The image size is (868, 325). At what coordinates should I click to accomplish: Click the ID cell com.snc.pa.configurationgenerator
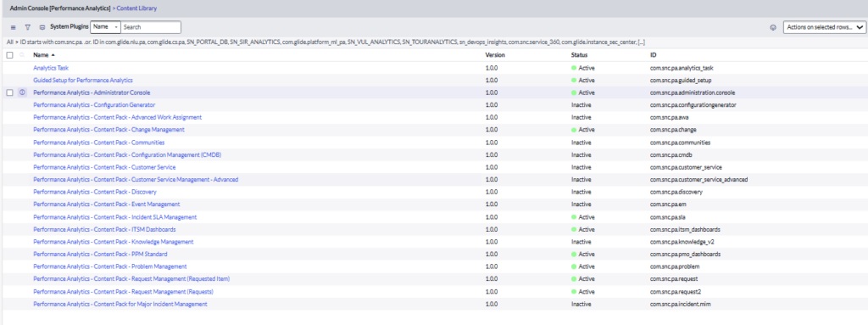click(693, 105)
